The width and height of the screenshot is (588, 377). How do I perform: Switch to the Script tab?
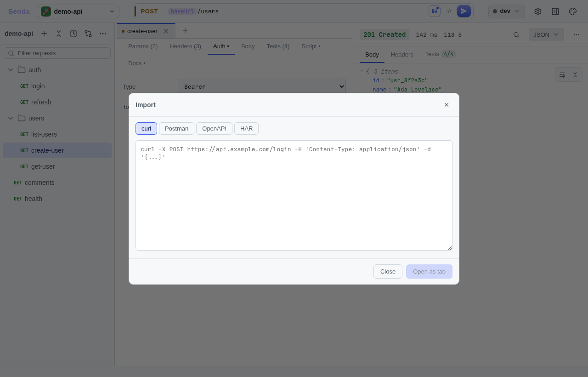click(311, 46)
